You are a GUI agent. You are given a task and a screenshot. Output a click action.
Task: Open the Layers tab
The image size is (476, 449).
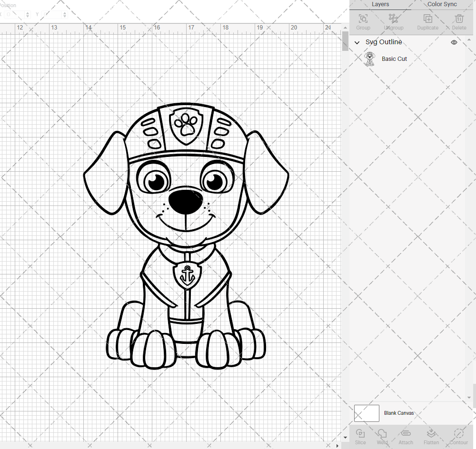point(380,4)
